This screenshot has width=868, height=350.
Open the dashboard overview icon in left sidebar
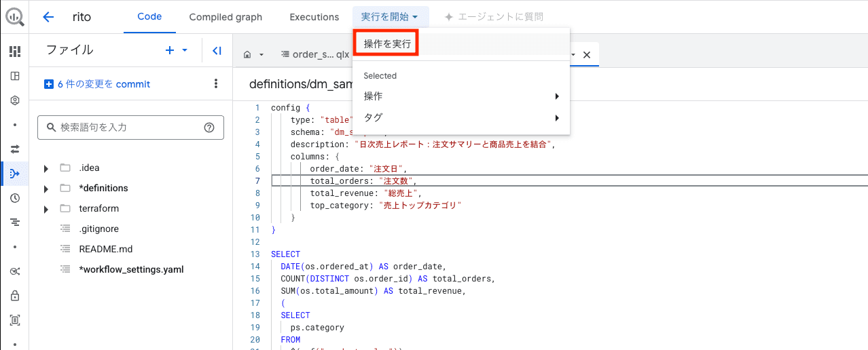pos(15,51)
